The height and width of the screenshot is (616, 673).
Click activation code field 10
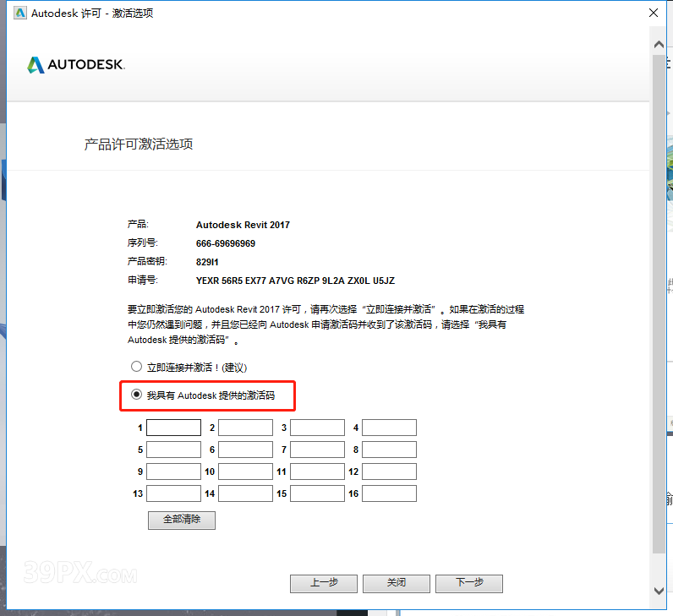point(245,472)
